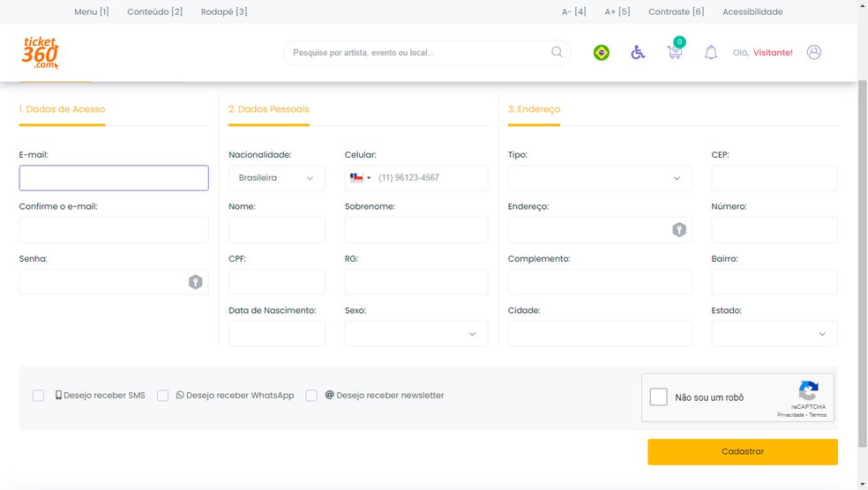Click into the CEP input field
The image size is (868, 490).
pyautogui.click(x=774, y=178)
